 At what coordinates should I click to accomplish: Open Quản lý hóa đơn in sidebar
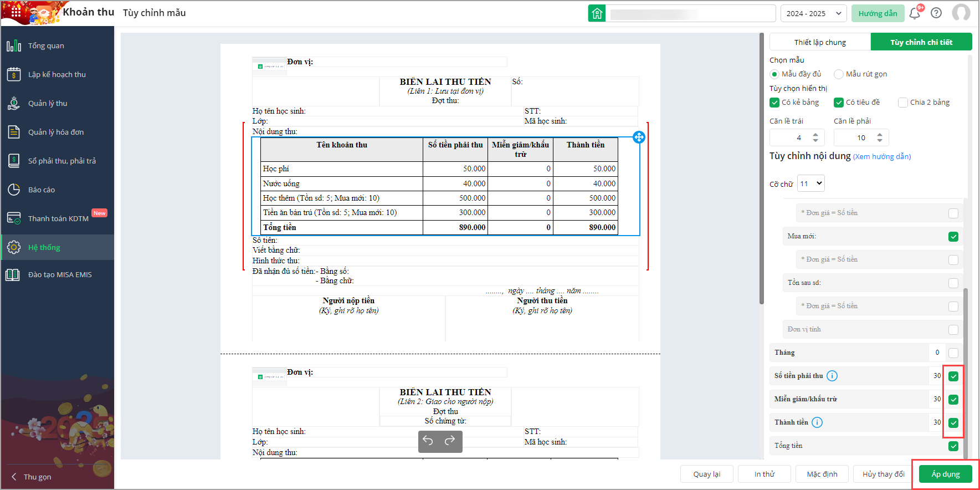[x=56, y=132]
